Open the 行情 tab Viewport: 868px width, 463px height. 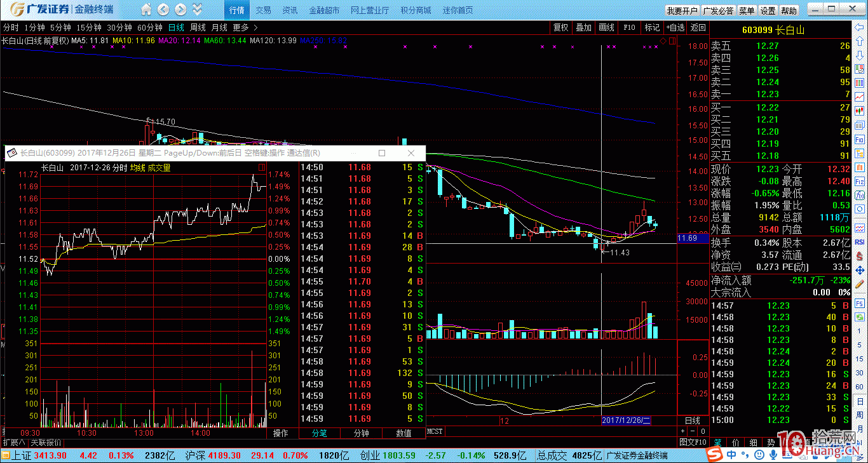coord(237,10)
